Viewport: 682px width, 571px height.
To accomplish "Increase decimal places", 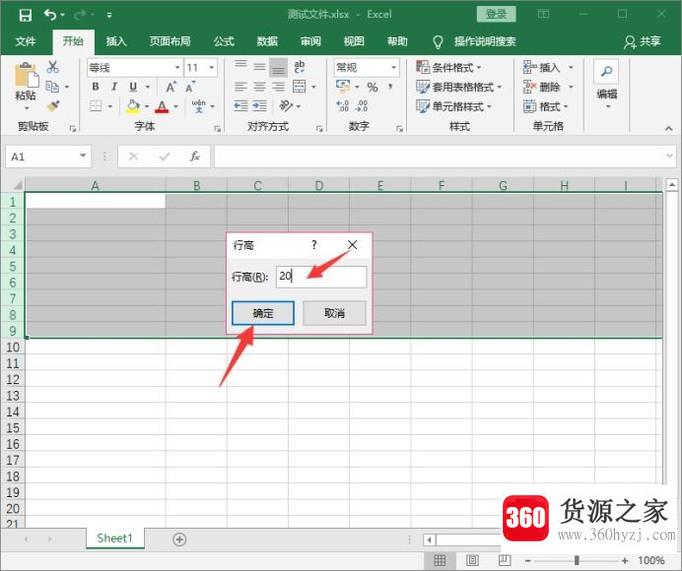I will point(343,106).
